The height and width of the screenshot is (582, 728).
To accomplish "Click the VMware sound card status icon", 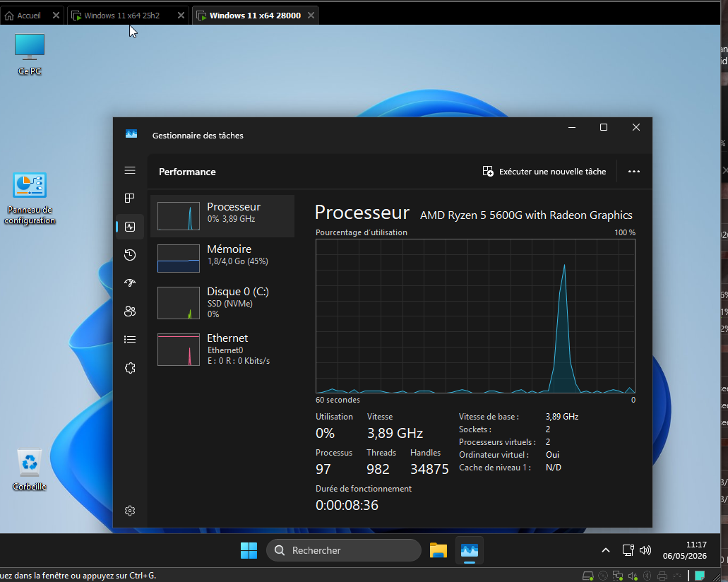I will click(x=633, y=576).
